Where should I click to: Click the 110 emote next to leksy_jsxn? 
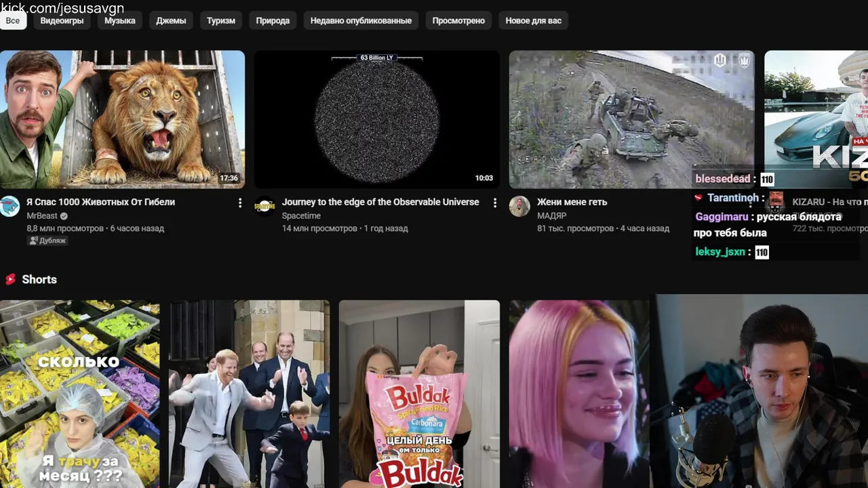click(762, 253)
